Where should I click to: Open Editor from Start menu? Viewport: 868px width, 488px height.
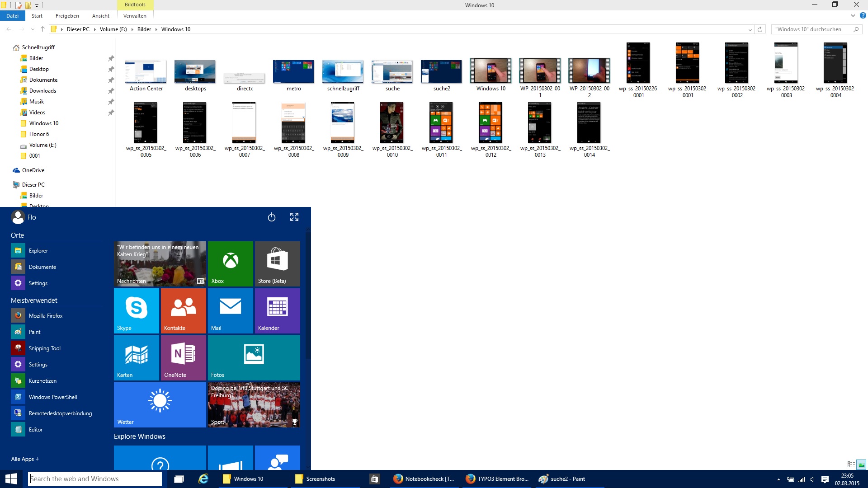(57, 430)
